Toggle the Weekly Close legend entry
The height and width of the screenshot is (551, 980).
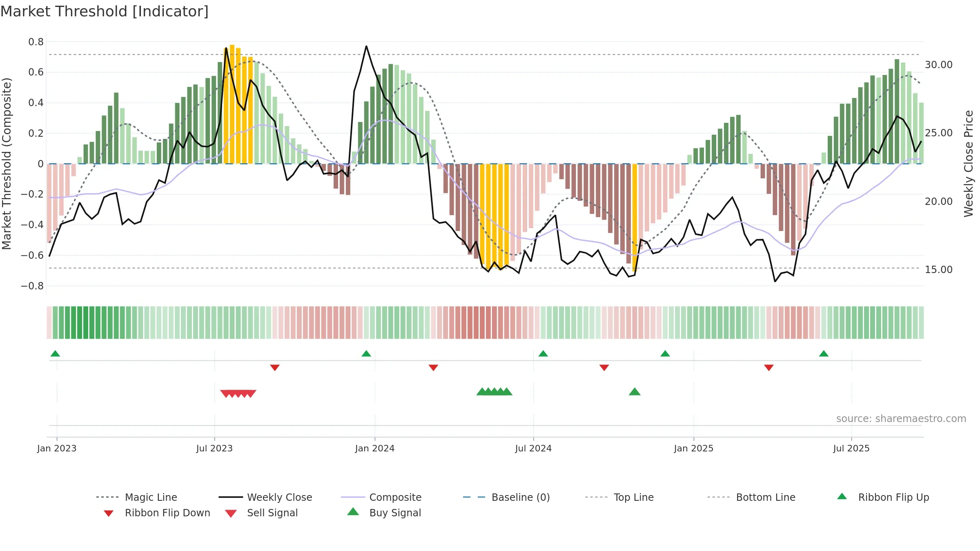coord(265,497)
